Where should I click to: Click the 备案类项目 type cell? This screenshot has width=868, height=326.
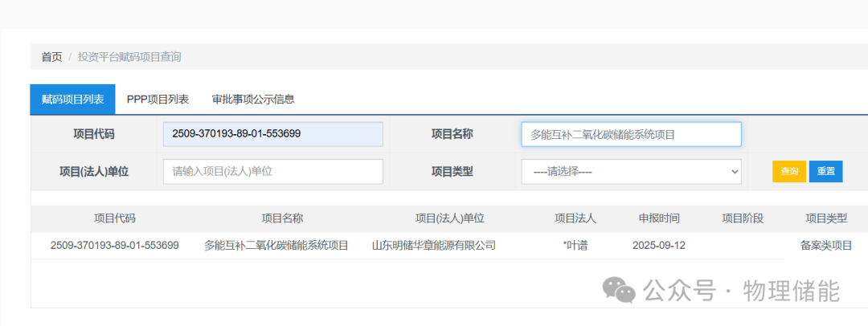[826, 245]
